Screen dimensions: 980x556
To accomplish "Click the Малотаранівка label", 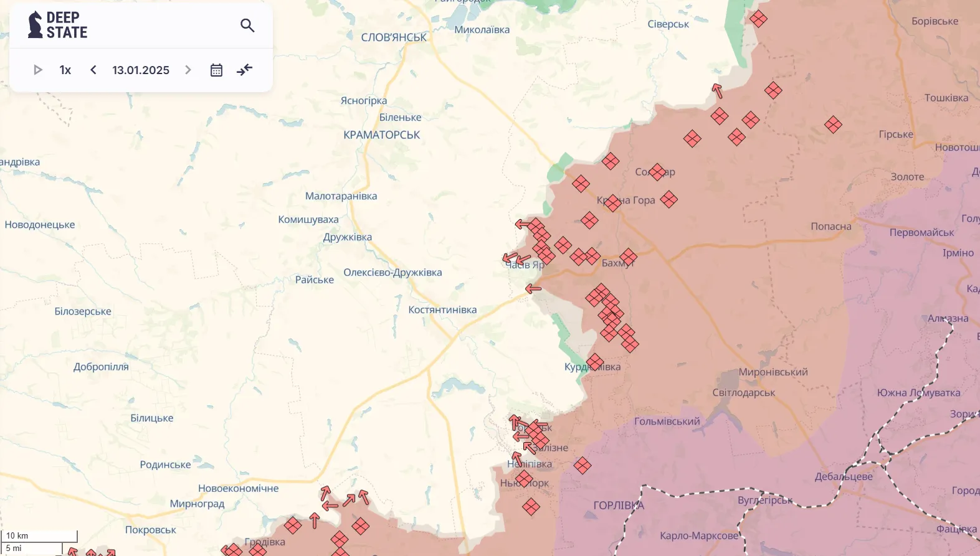I will [341, 196].
